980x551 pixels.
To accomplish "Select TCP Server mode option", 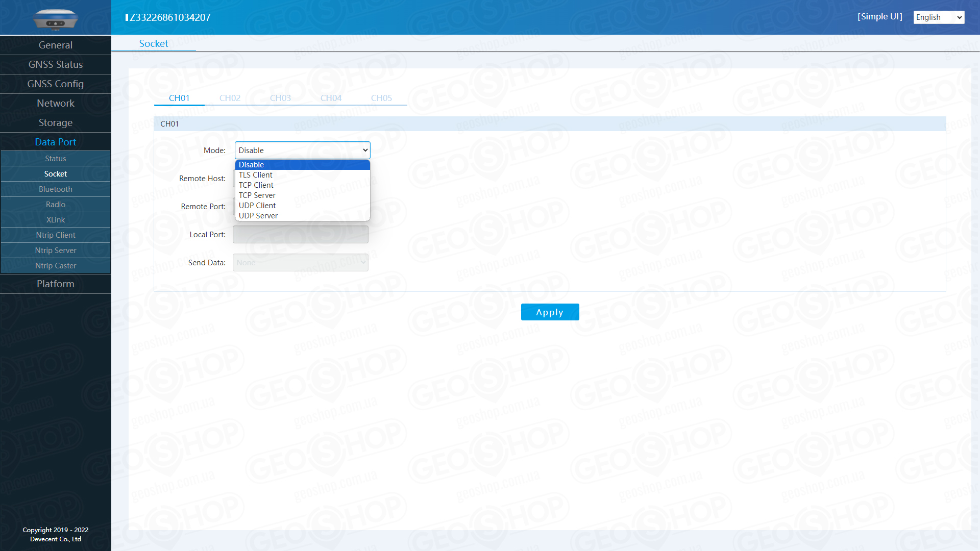I will (257, 195).
